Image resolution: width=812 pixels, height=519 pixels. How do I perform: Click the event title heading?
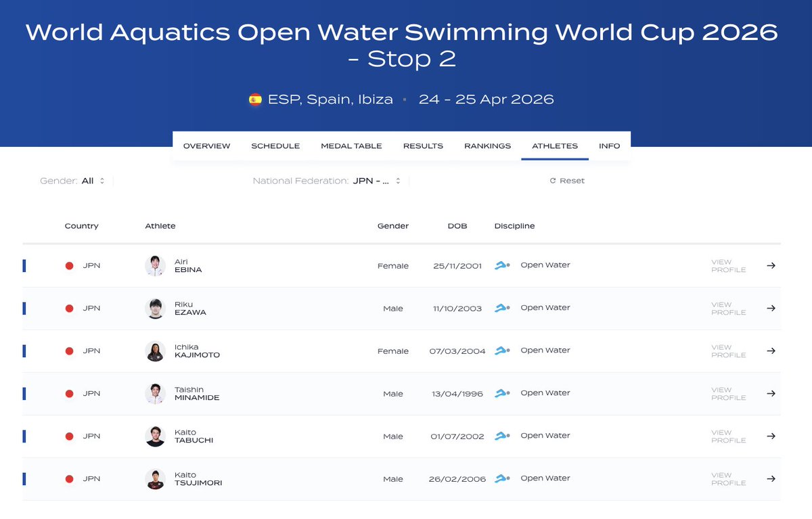click(402, 45)
